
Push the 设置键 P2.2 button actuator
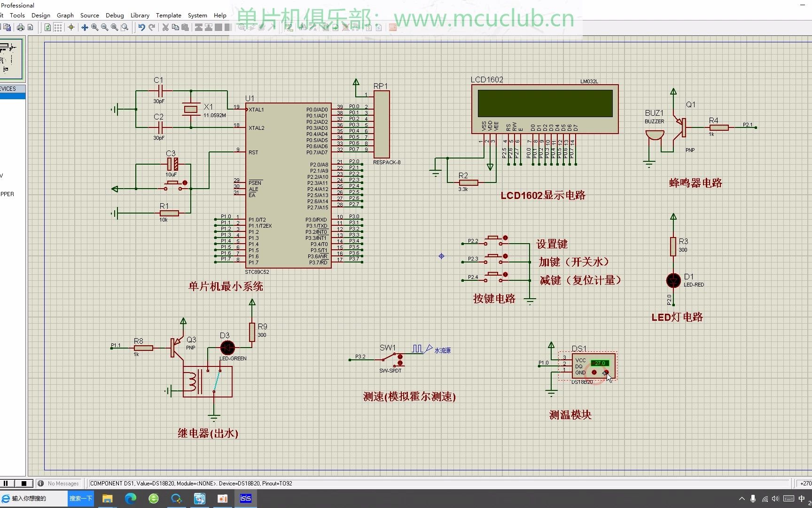(x=505, y=238)
